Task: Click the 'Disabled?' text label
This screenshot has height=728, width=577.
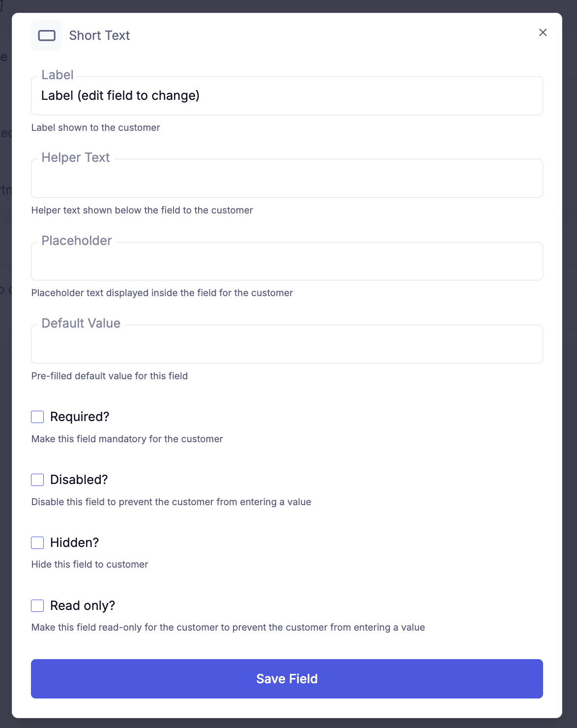Action: coord(79,480)
